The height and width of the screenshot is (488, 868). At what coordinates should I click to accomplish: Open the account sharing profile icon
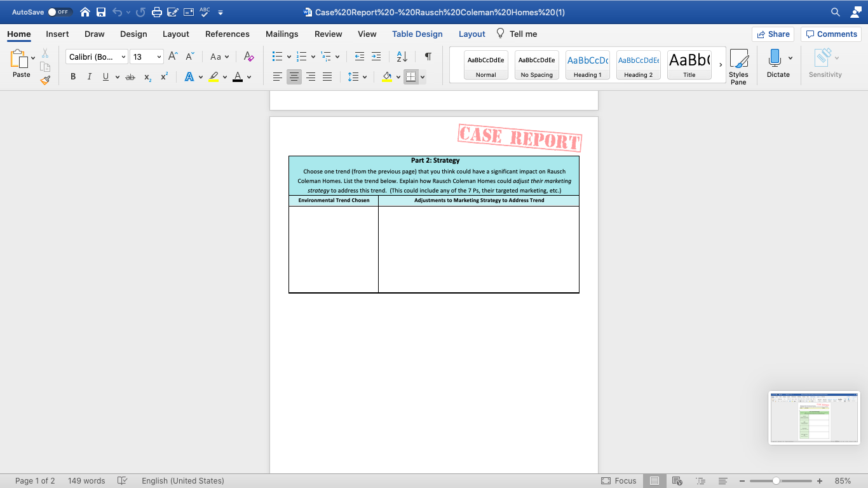tap(856, 12)
